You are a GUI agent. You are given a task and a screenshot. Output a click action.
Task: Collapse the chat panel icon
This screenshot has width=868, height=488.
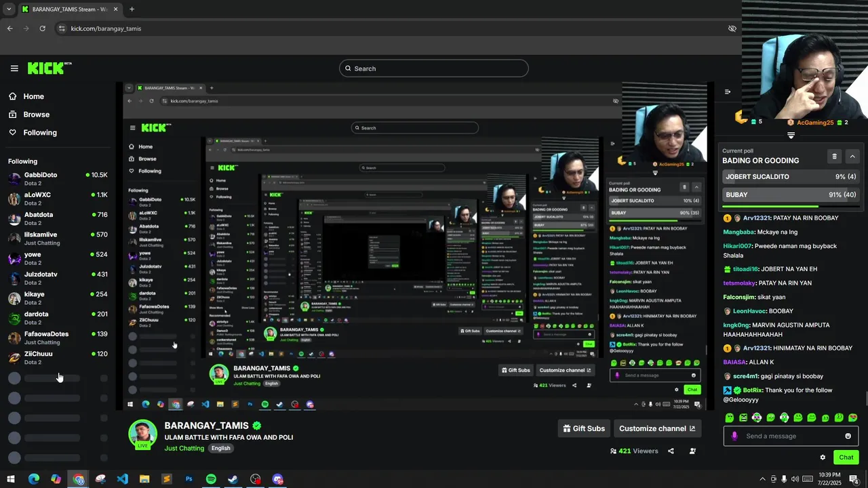728,91
